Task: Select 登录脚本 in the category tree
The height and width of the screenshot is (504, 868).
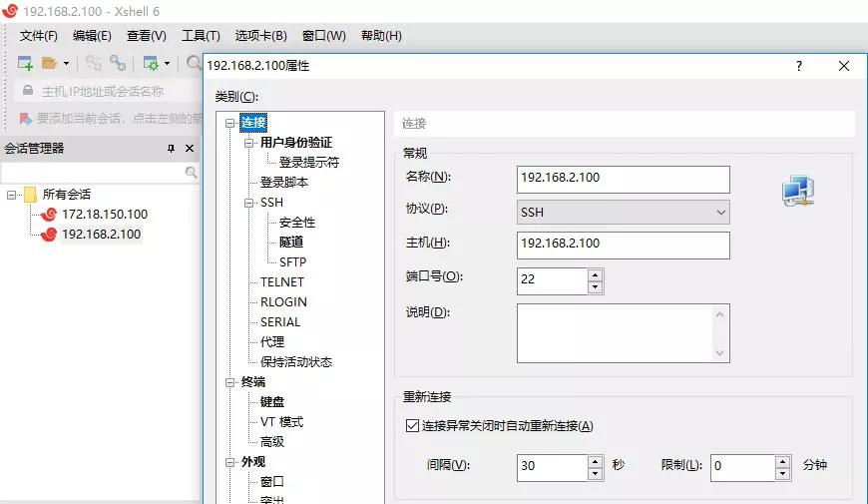Action: point(284,183)
